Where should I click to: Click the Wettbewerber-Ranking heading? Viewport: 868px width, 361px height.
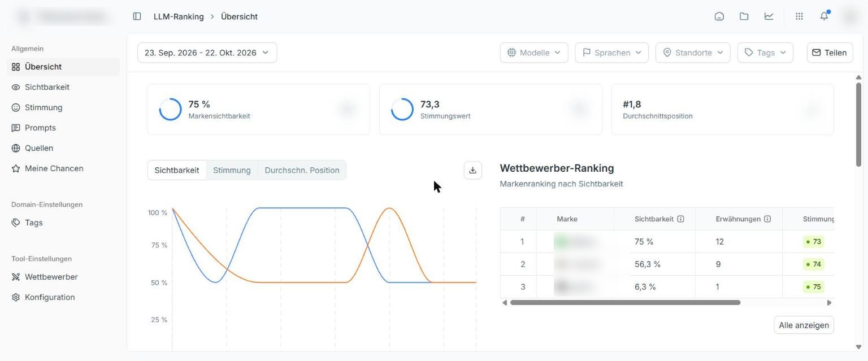coord(557,168)
